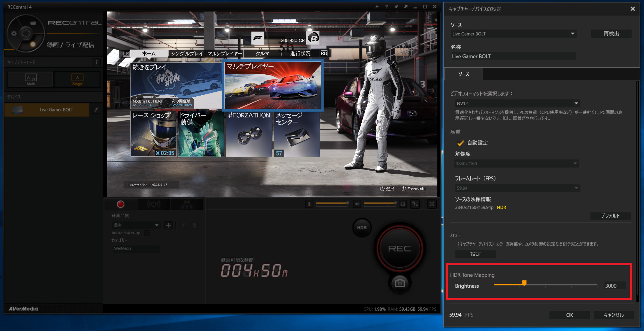Open the source dropdown showing Live Gamer BOLT
The width and height of the screenshot is (644, 331).
pos(513,34)
